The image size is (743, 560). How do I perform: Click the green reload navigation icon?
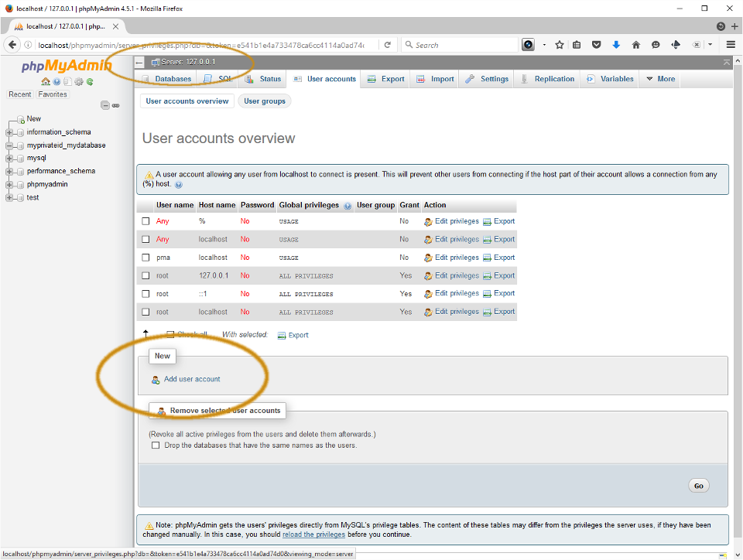[90, 81]
